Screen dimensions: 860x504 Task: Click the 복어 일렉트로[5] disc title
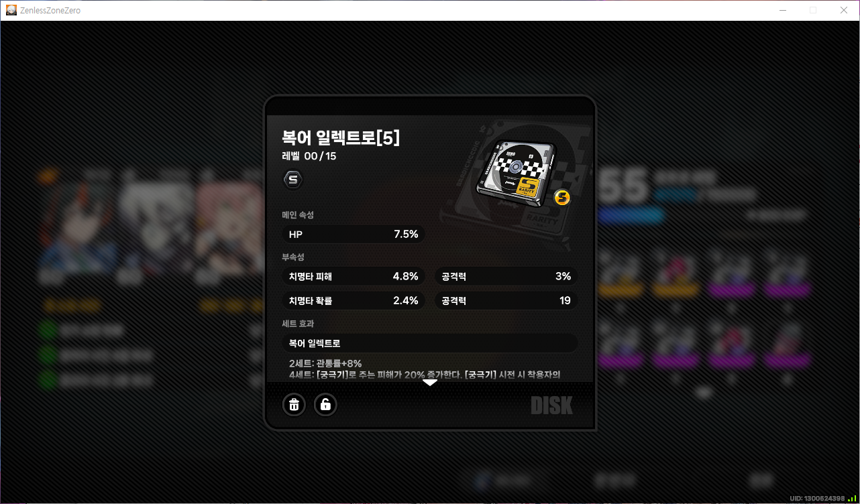(x=341, y=138)
